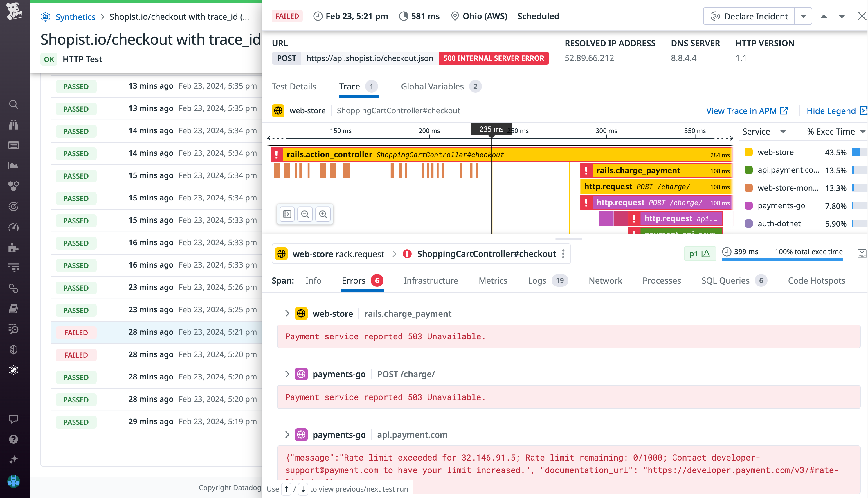
Task: Expand the payments-go POST /charge error
Action: (287, 374)
